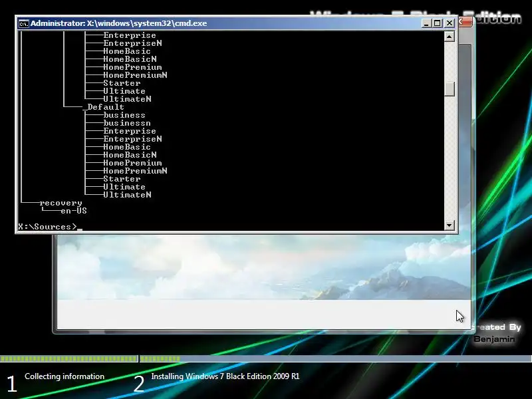Click the cmd scrollbar down arrow
The width and height of the screenshot is (532, 399).
point(450,225)
